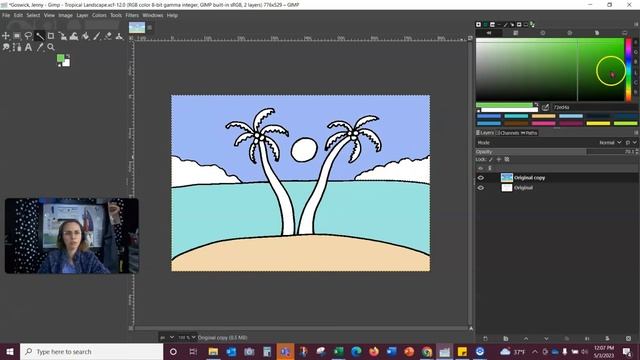Select the Rectangle Select tool

tap(17, 36)
